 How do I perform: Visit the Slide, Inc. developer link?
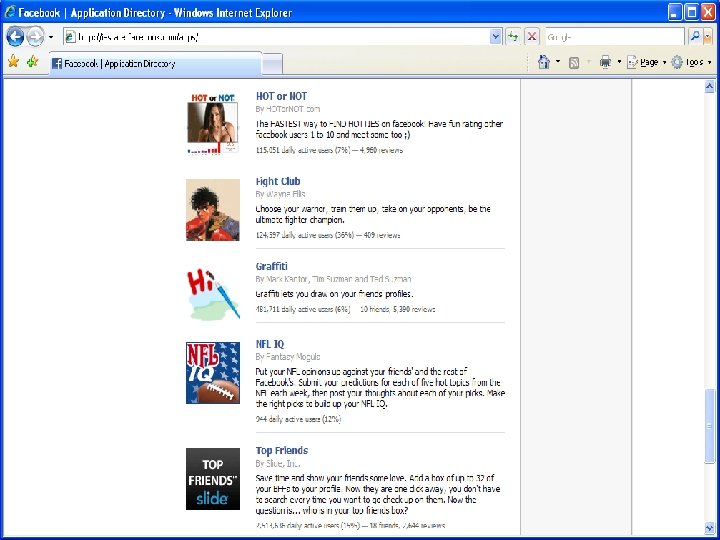point(283,463)
